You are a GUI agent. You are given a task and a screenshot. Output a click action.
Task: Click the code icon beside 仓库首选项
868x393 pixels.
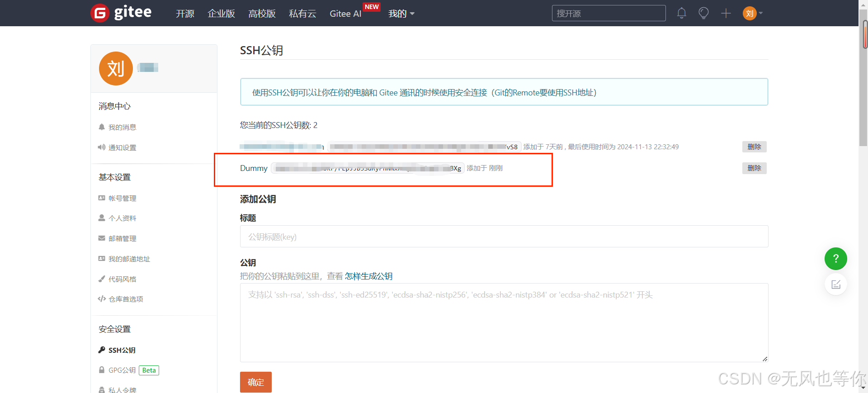pos(102,299)
